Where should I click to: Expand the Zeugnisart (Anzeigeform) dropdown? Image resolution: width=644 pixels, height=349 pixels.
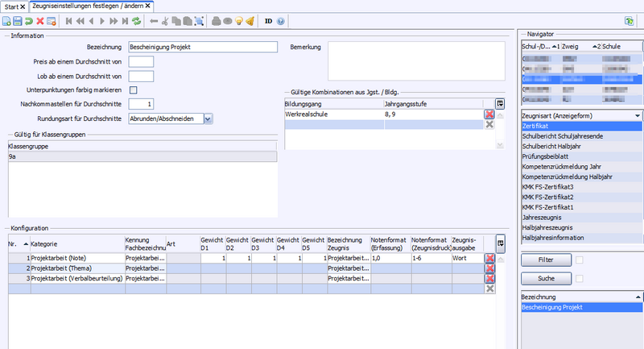tap(638, 116)
